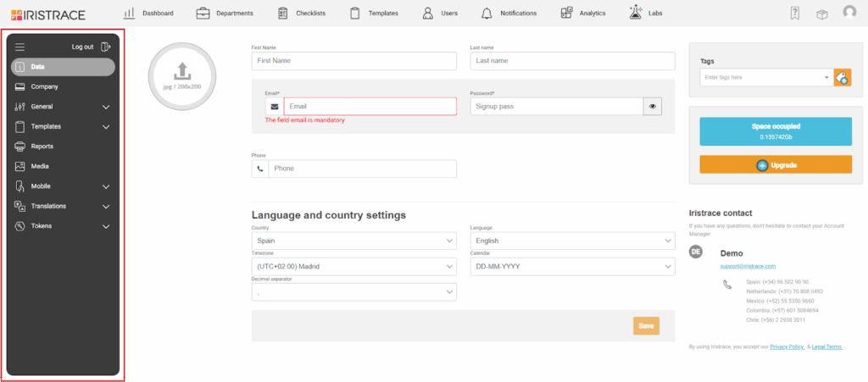This screenshot has height=382, width=868.
Task: Click the upload photo circle
Action: click(x=181, y=75)
